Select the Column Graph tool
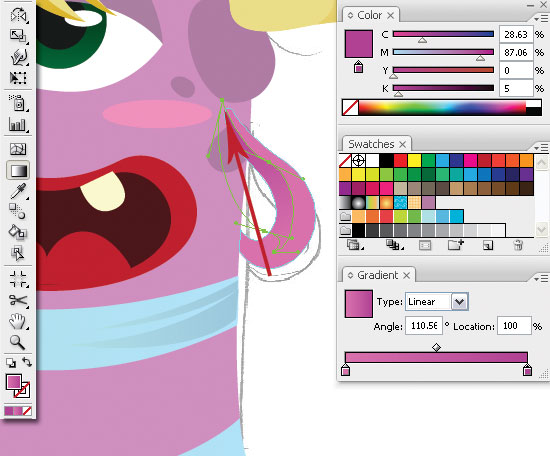This screenshot has width=550, height=456. (x=18, y=124)
